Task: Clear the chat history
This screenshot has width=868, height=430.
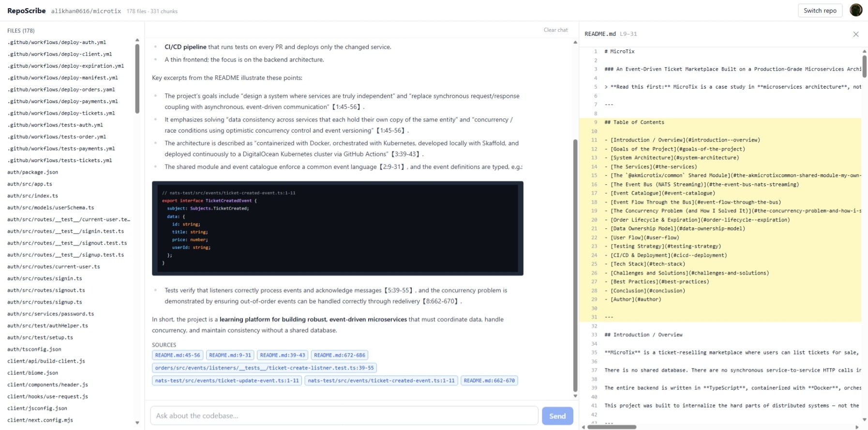Action: 555,30
